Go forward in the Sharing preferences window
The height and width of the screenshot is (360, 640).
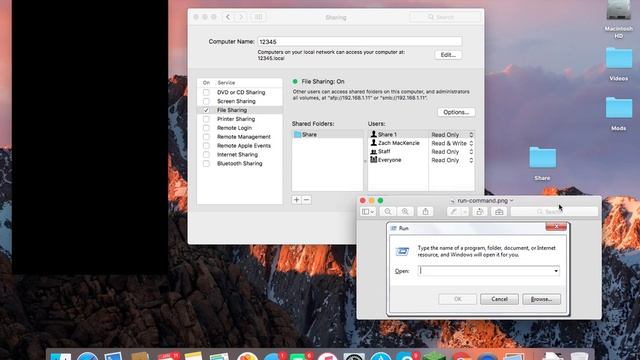[x=241, y=17]
